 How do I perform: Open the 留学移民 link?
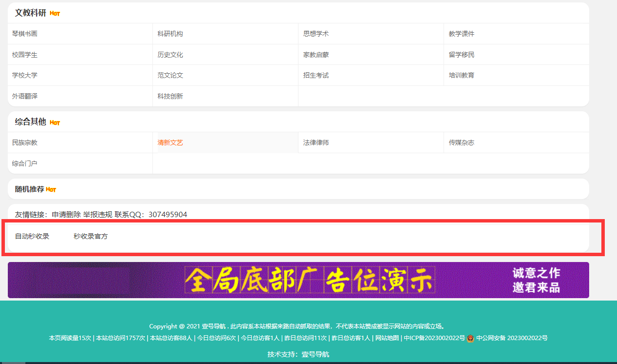pyautogui.click(x=461, y=55)
